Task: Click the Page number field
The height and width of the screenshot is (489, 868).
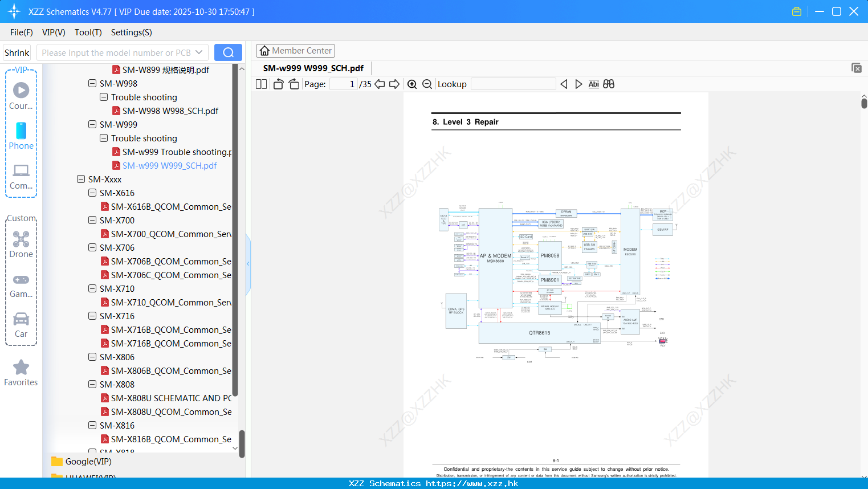Action: tap(343, 84)
